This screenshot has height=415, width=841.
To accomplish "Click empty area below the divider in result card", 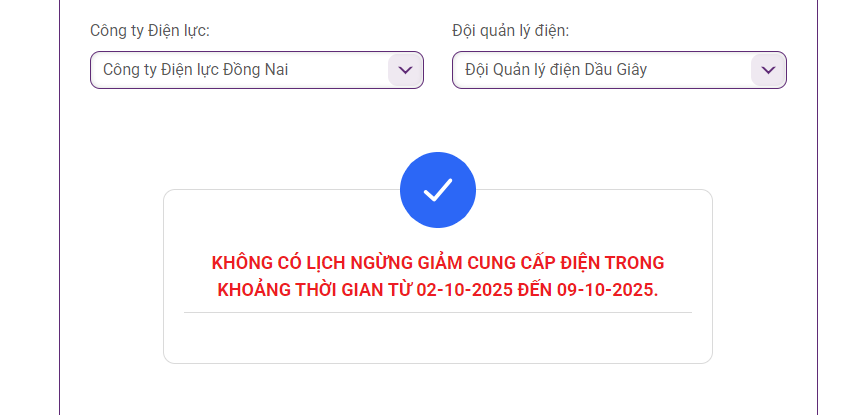I will pyautogui.click(x=438, y=338).
